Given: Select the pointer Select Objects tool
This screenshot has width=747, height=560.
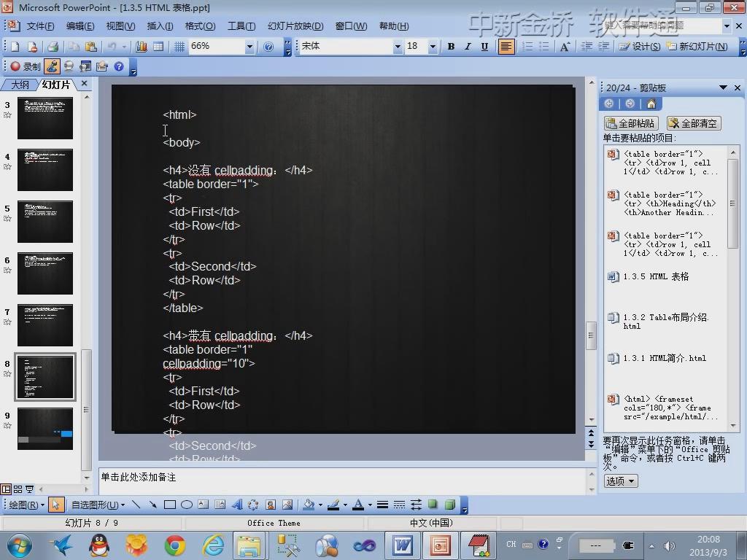Looking at the screenshot, I should tap(55, 505).
